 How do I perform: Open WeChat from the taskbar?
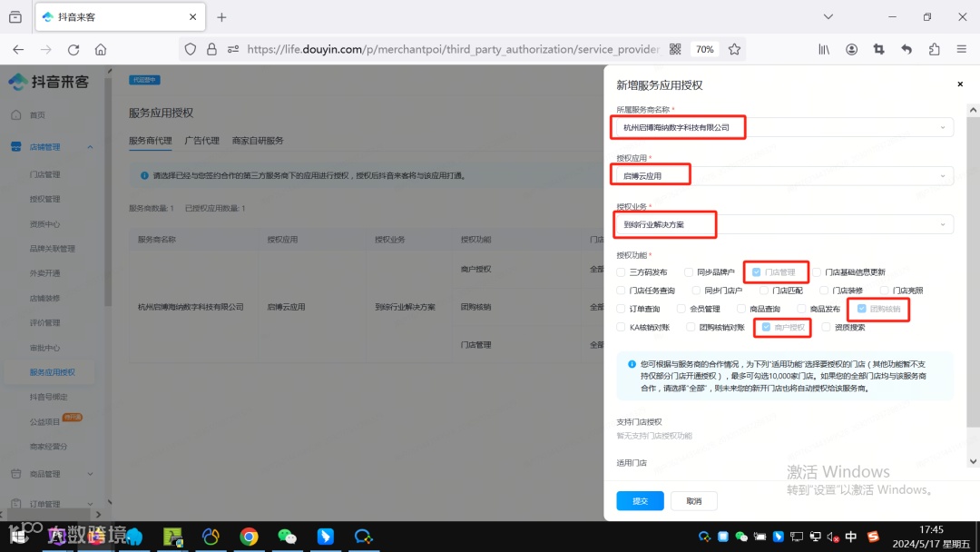287,537
